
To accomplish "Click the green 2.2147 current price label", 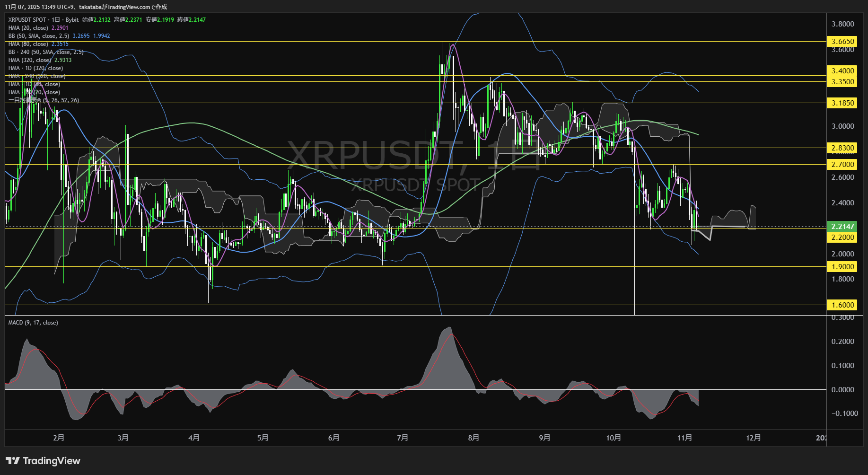I will [842, 227].
